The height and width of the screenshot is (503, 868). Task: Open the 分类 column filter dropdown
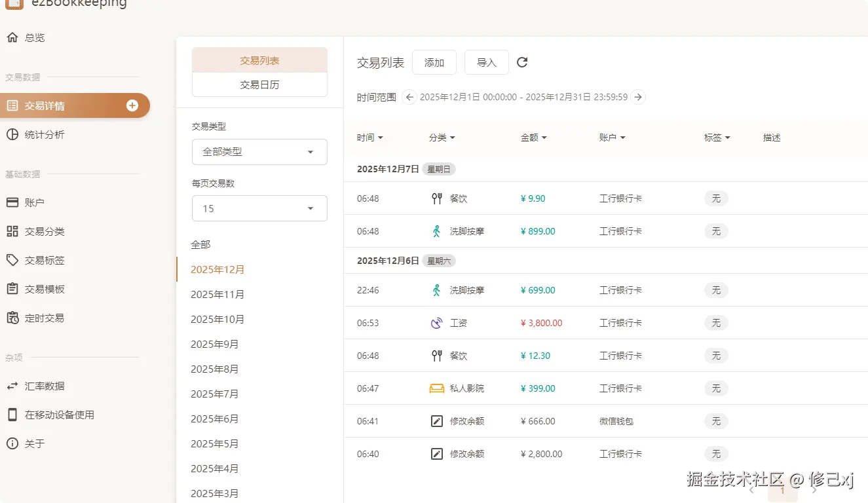[x=442, y=138]
